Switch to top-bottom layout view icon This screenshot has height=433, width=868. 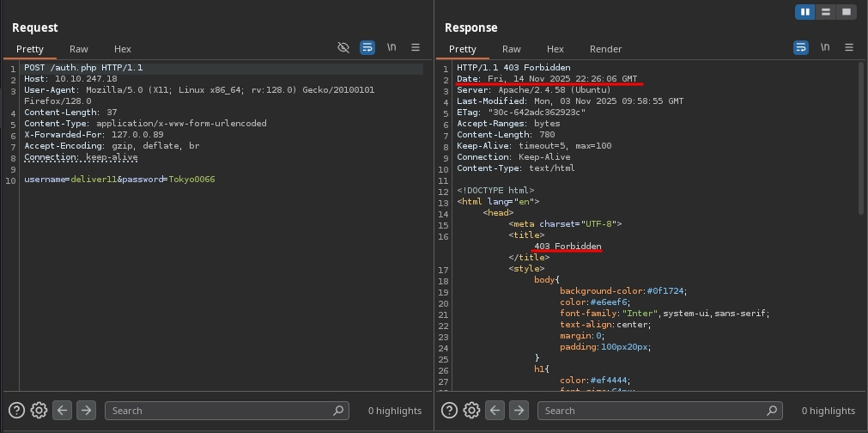826,12
